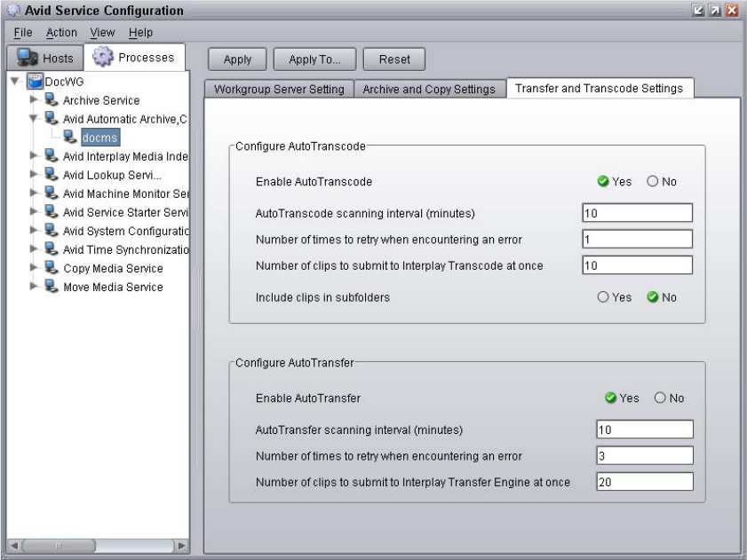Open the File menu
The height and width of the screenshot is (560, 747).
tap(23, 32)
